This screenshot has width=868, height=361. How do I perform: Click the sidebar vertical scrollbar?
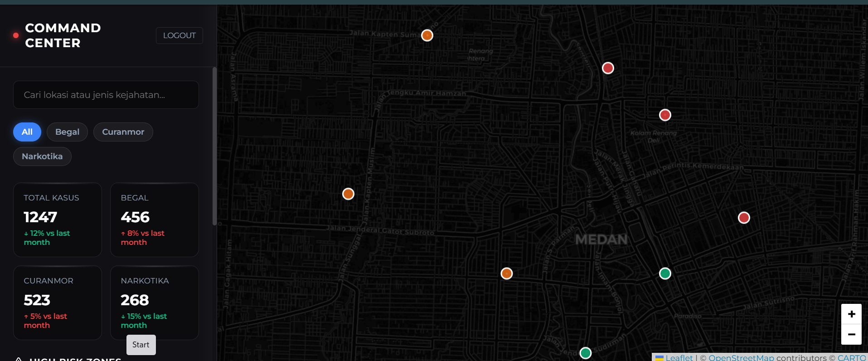tap(214, 146)
